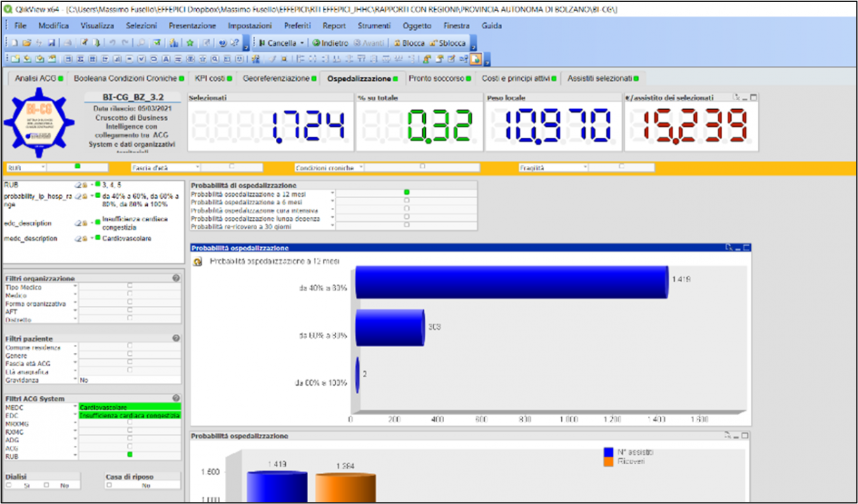This screenshot has width=858, height=504.
Task: Open the Fragilità dropdown
Action: coord(586,168)
